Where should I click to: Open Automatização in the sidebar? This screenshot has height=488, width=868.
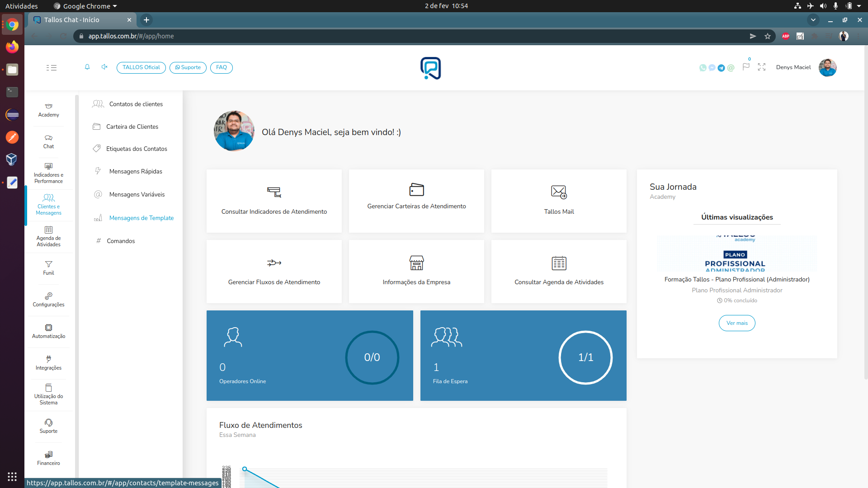(x=48, y=332)
